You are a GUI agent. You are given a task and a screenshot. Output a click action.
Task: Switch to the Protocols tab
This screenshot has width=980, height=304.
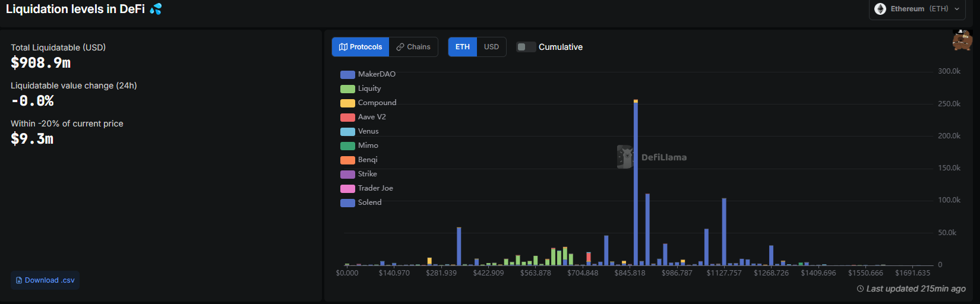point(361,47)
